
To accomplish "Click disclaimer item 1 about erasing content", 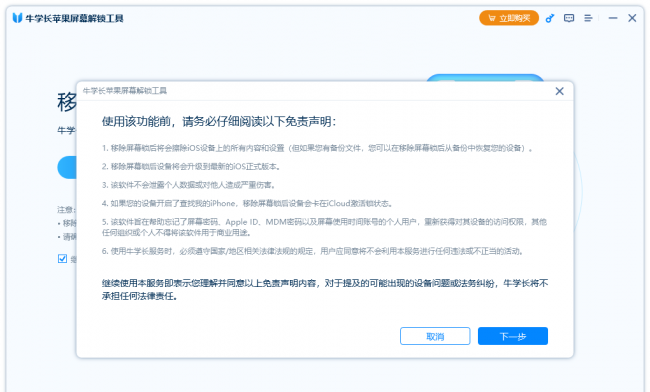I will pos(317,148).
